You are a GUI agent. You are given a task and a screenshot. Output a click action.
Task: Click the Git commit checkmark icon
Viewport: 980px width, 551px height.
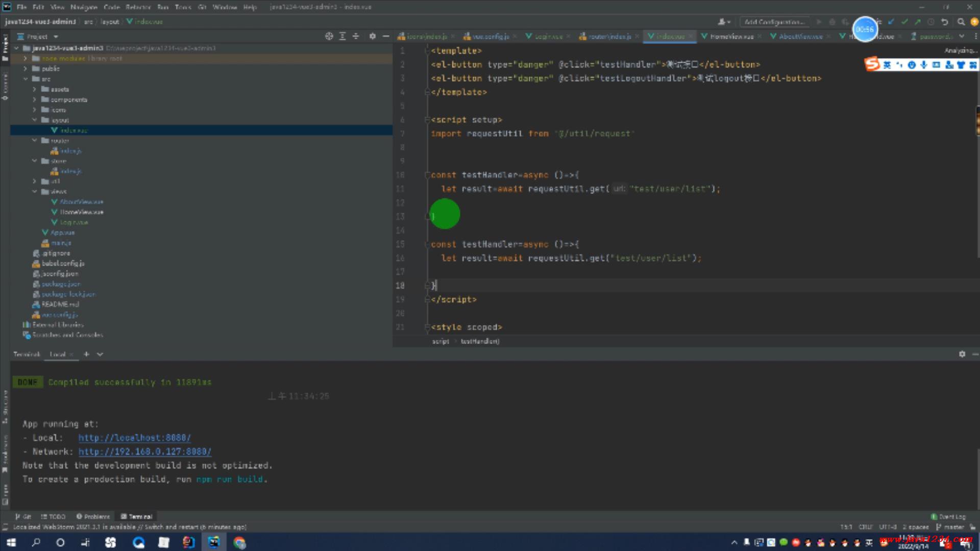904,22
